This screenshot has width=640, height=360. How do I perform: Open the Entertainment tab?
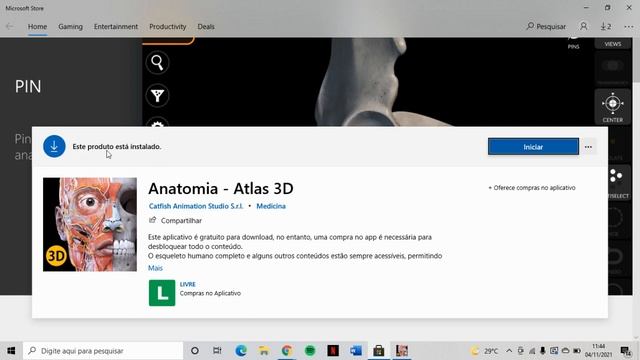[x=116, y=27]
